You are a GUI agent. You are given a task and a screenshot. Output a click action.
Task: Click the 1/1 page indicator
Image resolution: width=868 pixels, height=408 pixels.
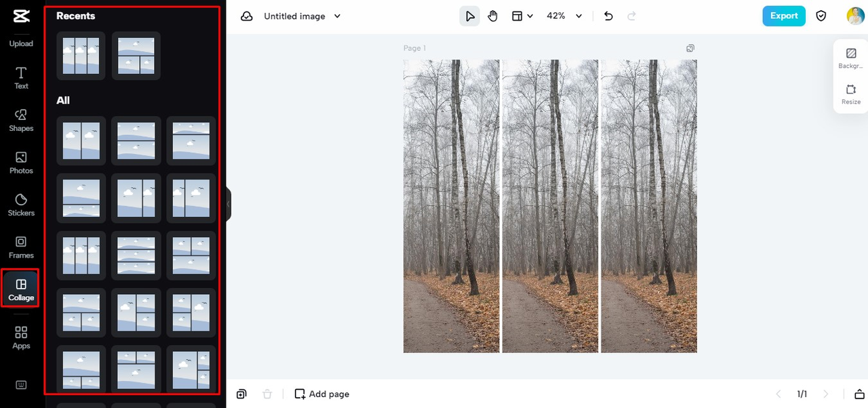pos(802,394)
